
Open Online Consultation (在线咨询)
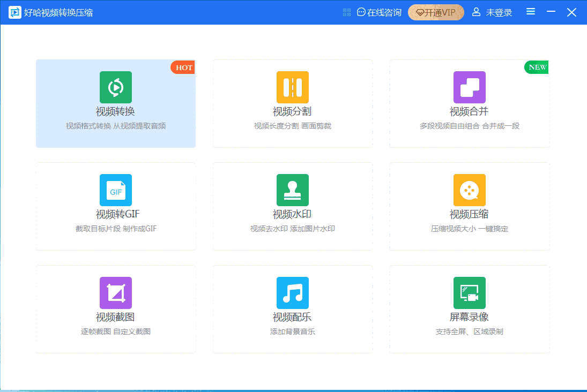(x=379, y=12)
